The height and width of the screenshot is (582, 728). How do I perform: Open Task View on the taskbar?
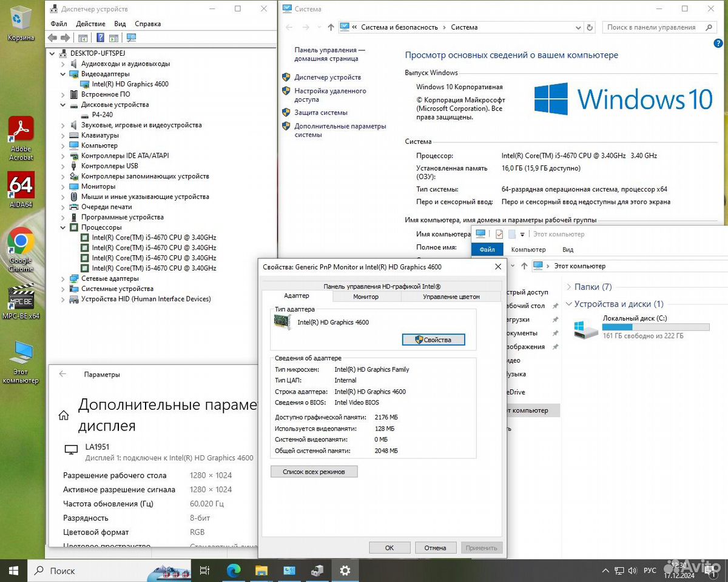205,570
